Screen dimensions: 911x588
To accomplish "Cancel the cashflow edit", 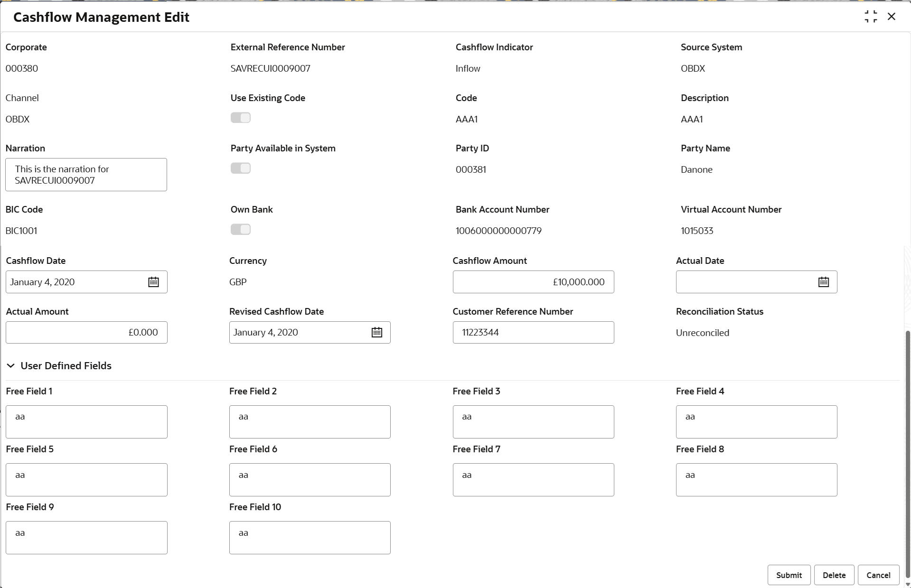I will click(x=877, y=575).
